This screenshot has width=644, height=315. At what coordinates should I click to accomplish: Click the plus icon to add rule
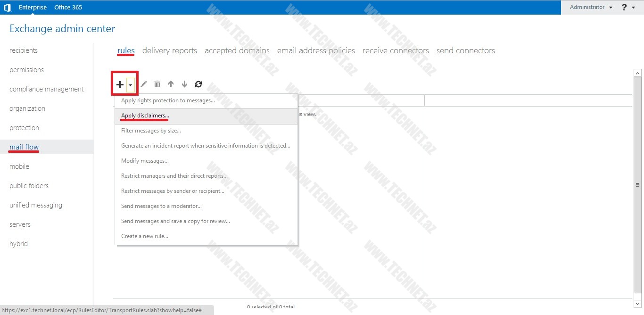(x=120, y=84)
